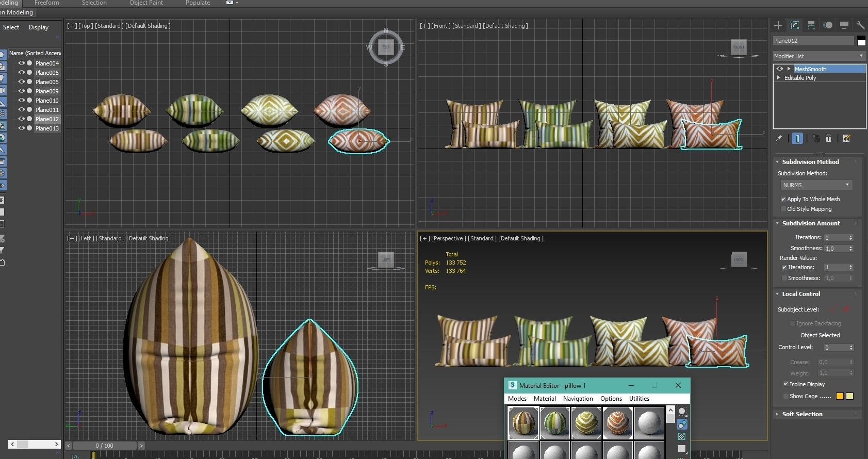868x459 pixels.
Task: Click the Perspective viewport label
Action: tap(448, 238)
